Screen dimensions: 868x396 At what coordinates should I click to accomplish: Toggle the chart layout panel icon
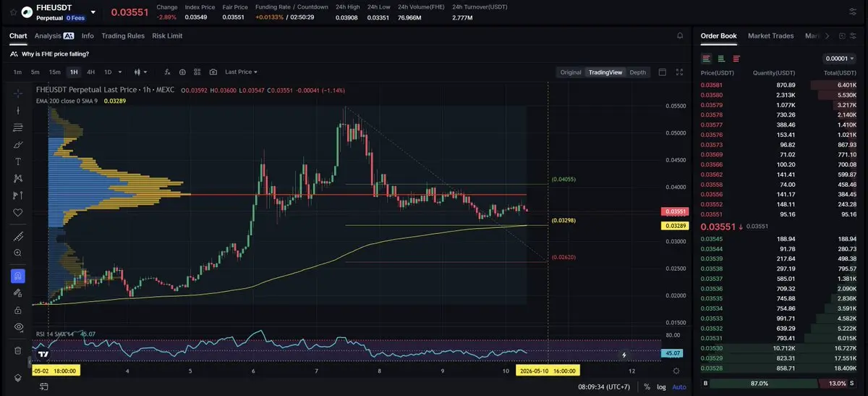click(x=662, y=72)
